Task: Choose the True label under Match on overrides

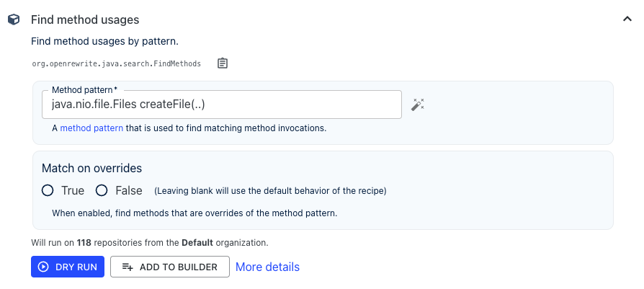Action: click(73, 191)
